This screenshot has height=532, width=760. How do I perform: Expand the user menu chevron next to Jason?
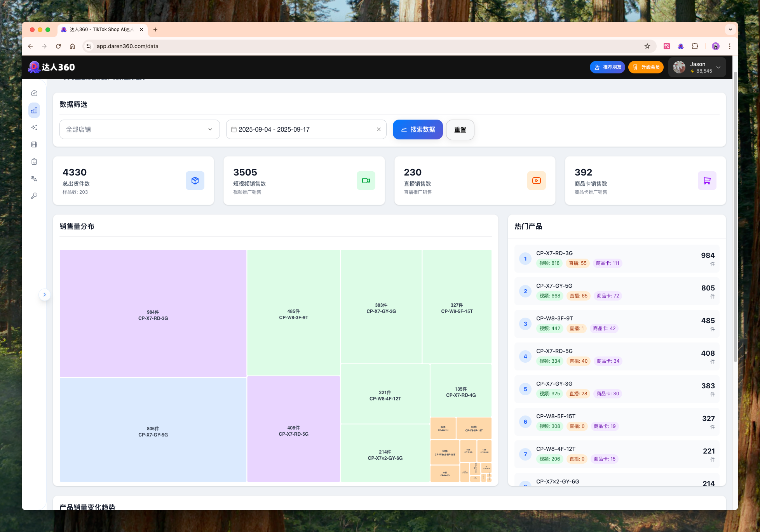720,67
